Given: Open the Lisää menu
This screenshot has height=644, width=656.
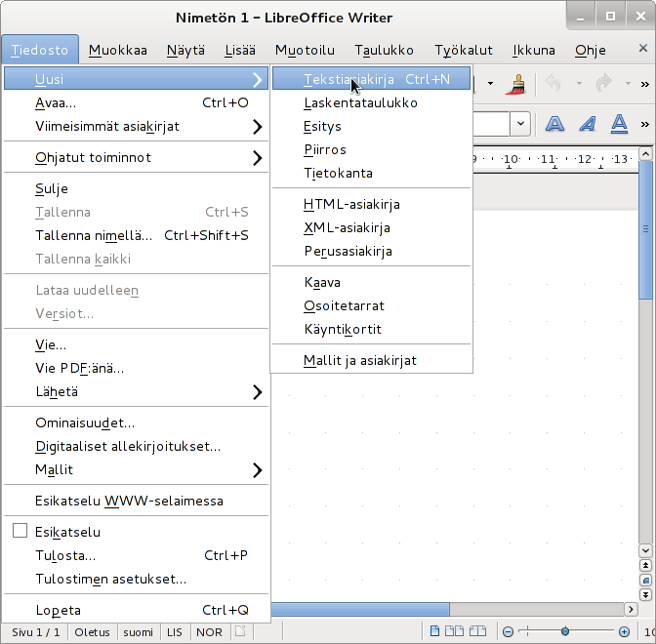Looking at the screenshot, I should [x=240, y=50].
